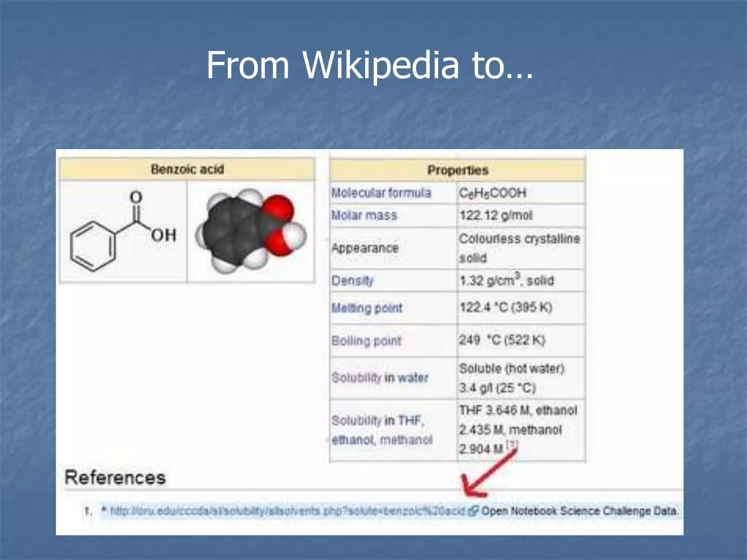Click the external link icon after the URL

(473, 511)
